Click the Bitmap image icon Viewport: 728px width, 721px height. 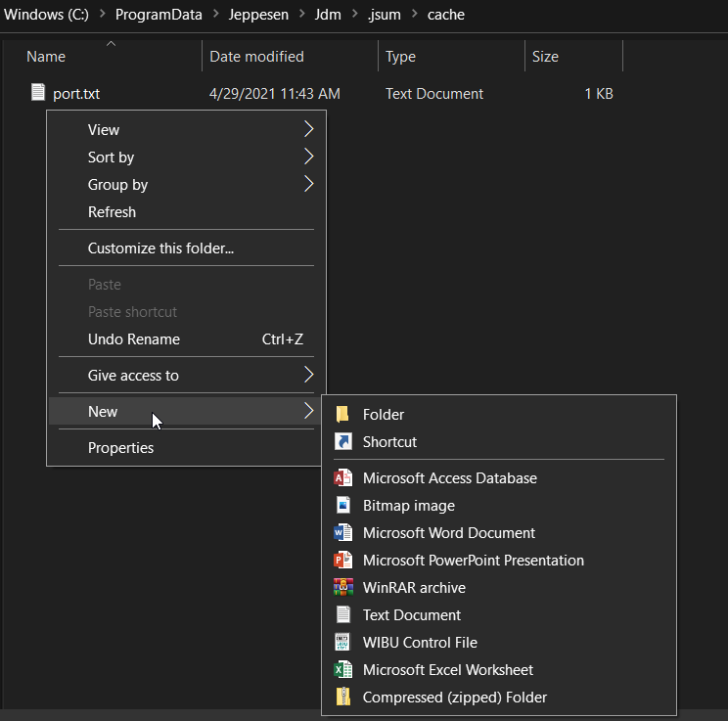[342, 506]
